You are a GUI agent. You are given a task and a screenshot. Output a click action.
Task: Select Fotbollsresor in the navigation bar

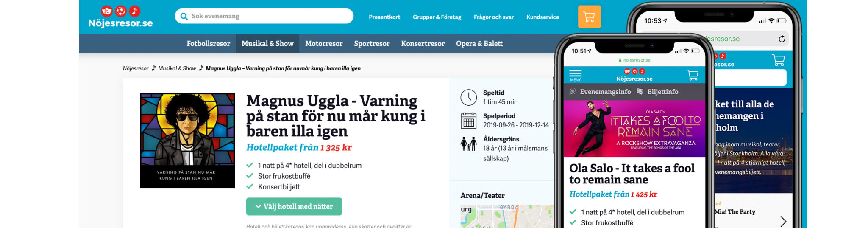click(208, 44)
